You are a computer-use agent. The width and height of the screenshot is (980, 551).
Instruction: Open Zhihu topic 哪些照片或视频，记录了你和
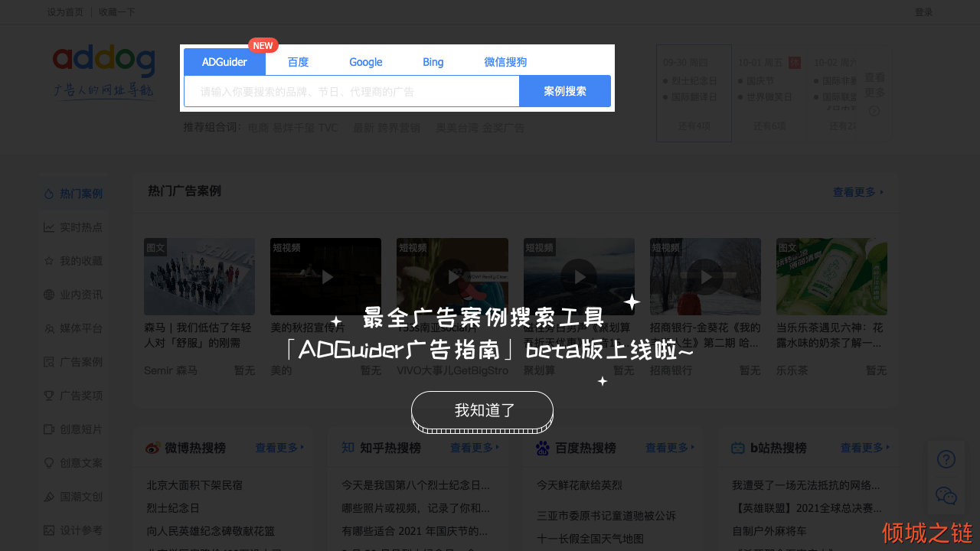tap(416, 508)
